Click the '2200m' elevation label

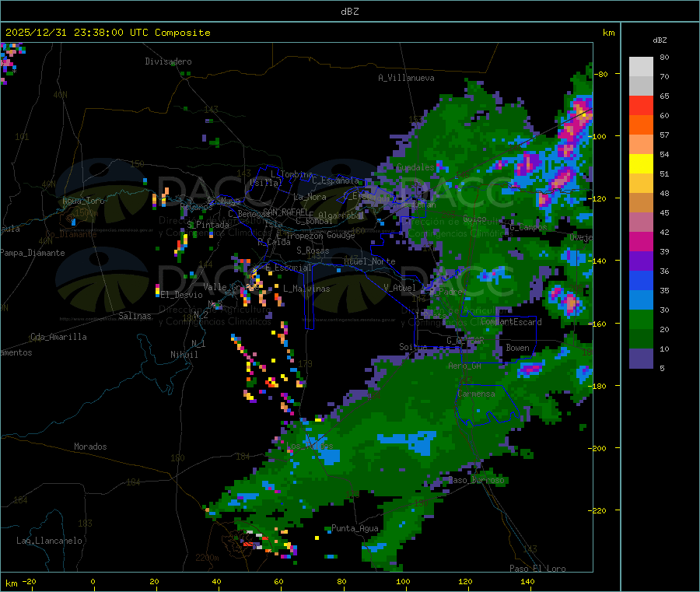(207, 558)
